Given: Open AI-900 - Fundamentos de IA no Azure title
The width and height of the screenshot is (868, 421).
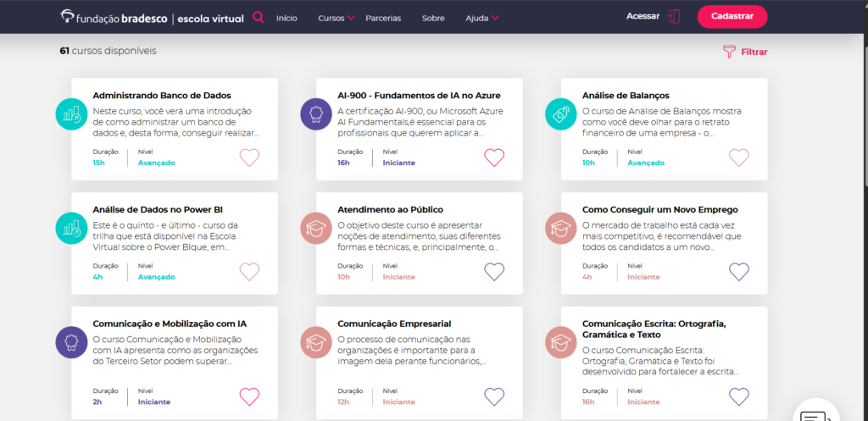Looking at the screenshot, I should (419, 96).
